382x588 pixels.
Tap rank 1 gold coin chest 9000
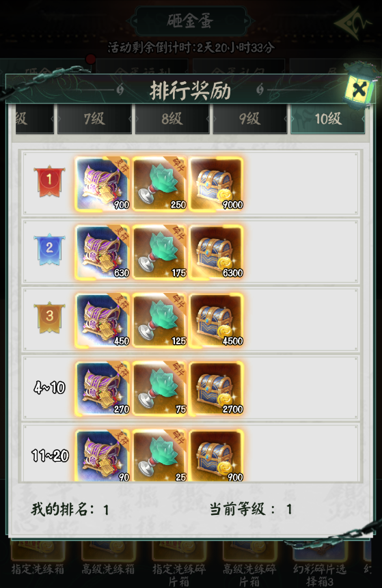[x=217, y=184]
